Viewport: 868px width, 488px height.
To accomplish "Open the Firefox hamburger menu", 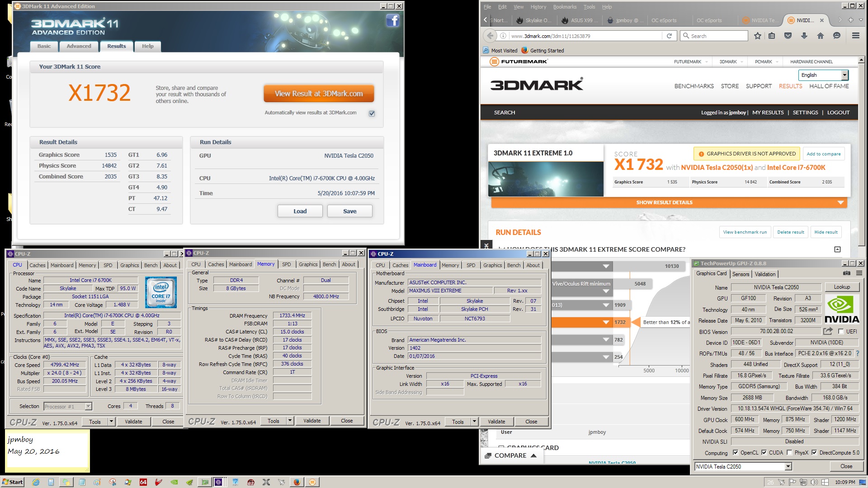I will [x=855, y=36].
